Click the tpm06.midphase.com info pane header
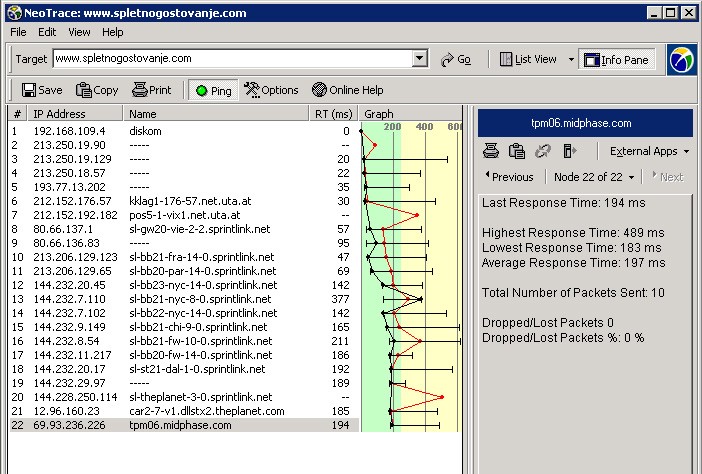 (x=585, y=123)
